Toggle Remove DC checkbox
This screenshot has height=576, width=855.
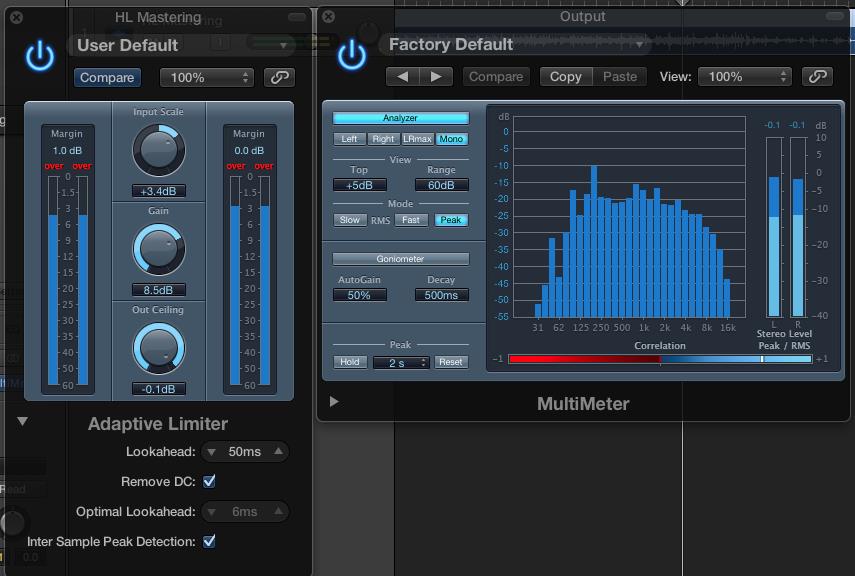click(x=209, y=481)
